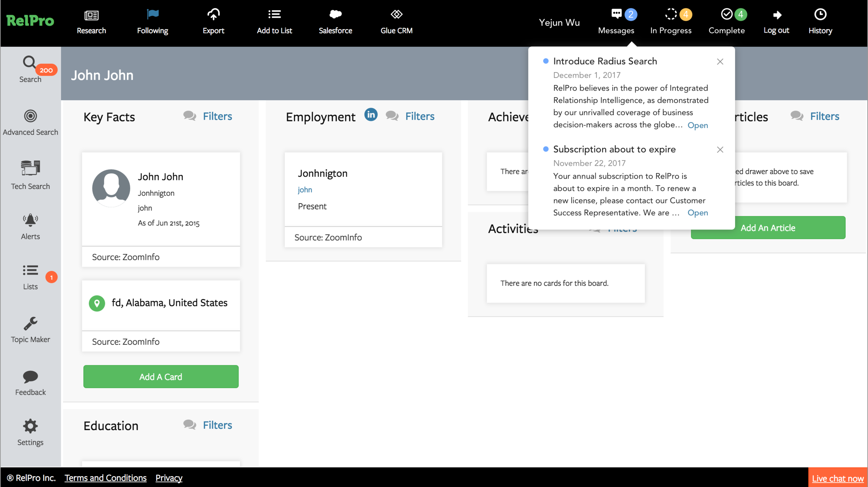Click John John's profile avatar
Screen dimensions: 868x487
point(111,188)
